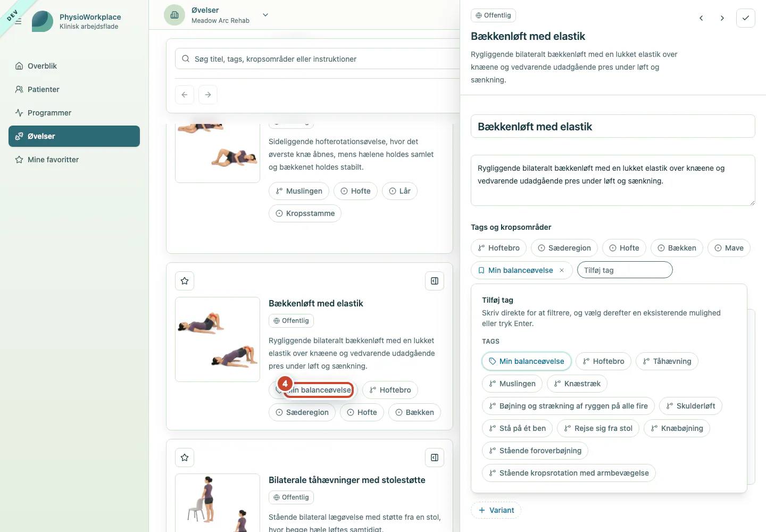Add a new Variant
The image size is (766, 532).
coord(496,510)
